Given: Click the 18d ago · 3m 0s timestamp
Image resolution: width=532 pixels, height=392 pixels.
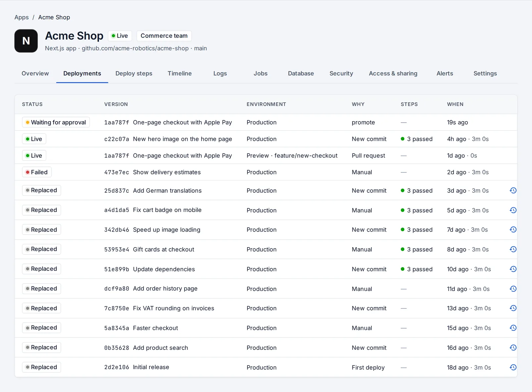Looking at the screenshot, I should point(469,367).
